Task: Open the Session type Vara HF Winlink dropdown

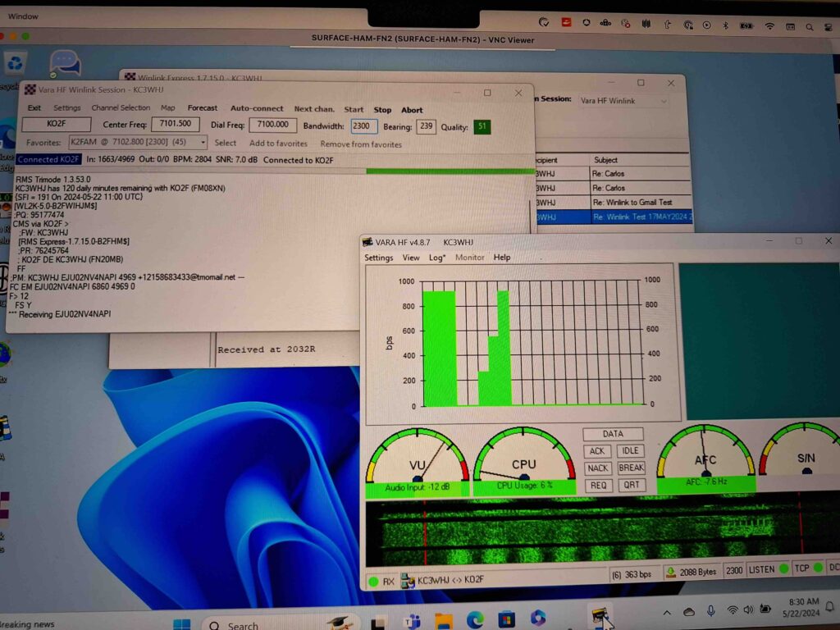Action: point(624,101)
